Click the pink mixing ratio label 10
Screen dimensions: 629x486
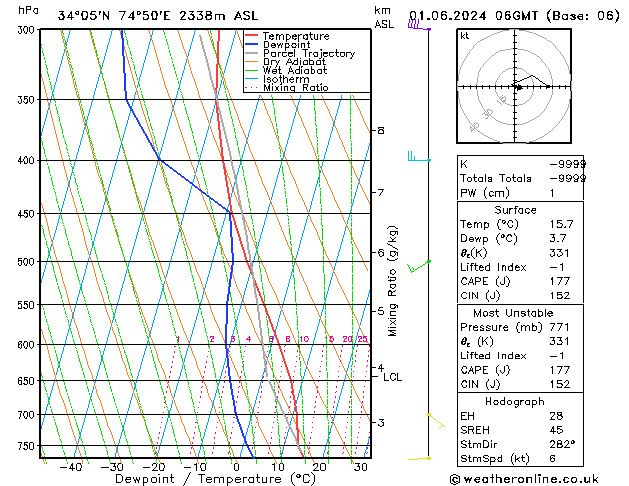point(304,339)
